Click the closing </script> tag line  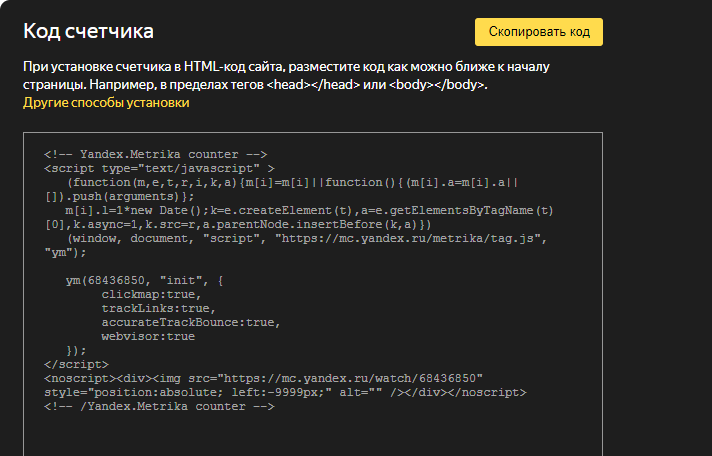point(76,365)
